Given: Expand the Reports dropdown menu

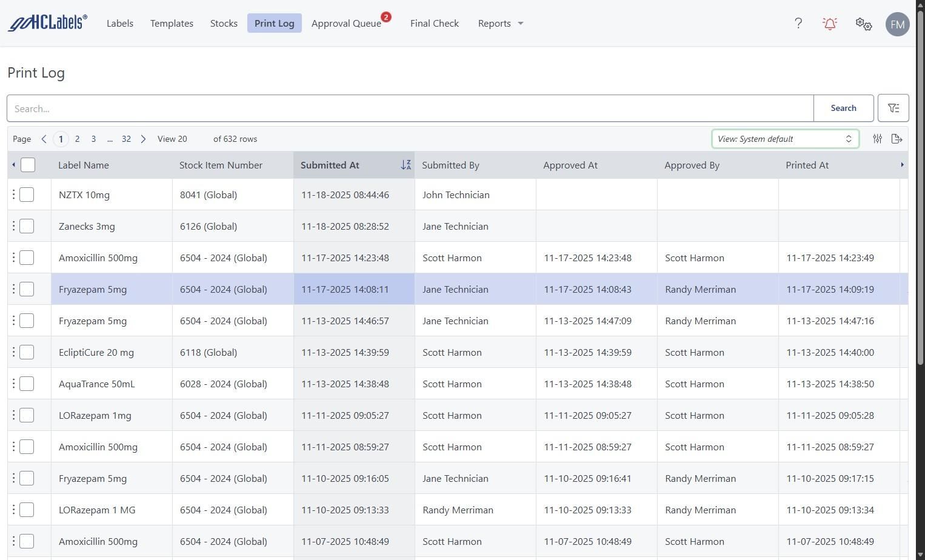Looking at the screenshot, I should [x=500, y=24].
